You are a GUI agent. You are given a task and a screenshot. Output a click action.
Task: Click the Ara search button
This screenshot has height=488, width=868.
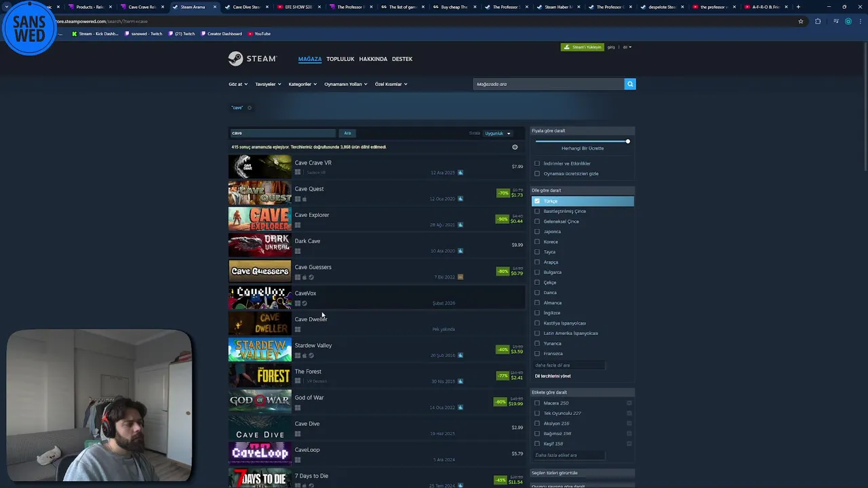347,134
